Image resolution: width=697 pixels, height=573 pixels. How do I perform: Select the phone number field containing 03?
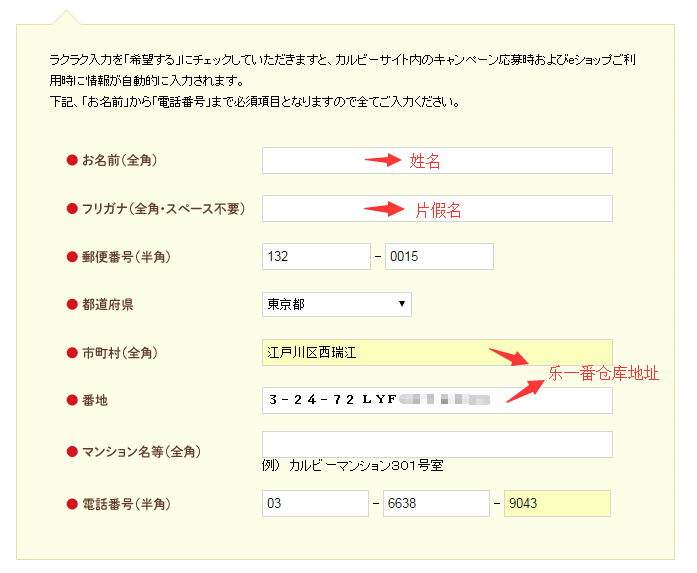315,503
